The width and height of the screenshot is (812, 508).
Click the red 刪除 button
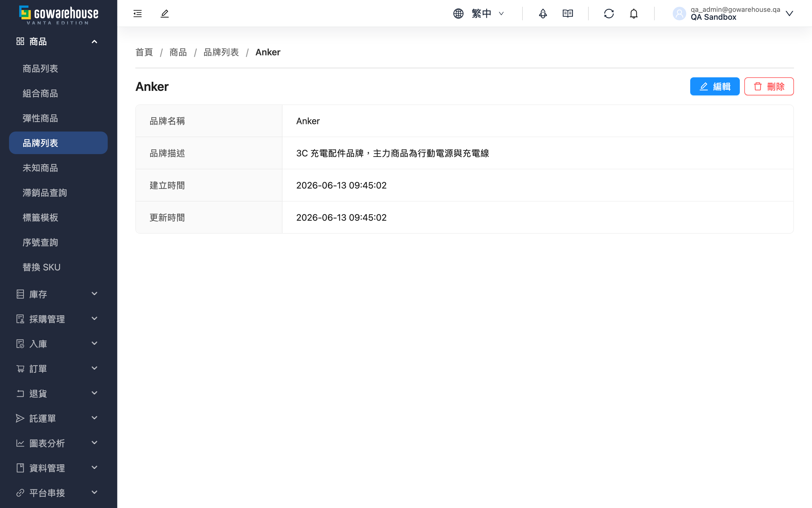[x=769, y=86]
